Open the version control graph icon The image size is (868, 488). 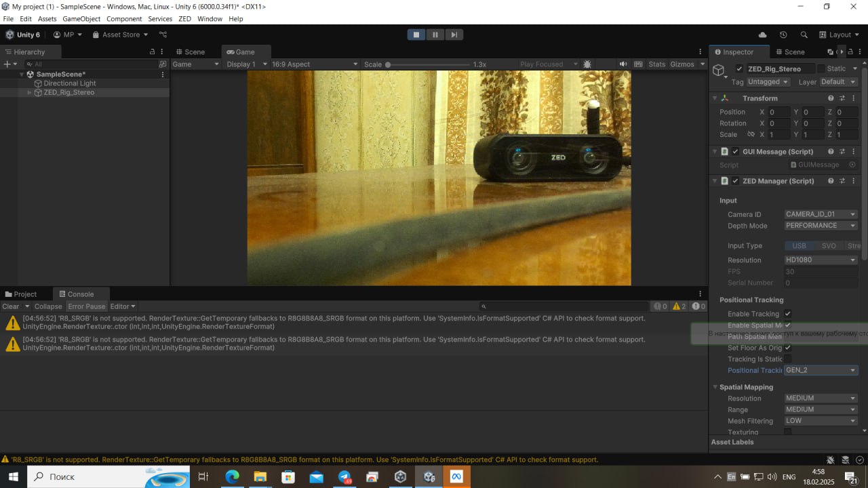[x=163, y=35]
